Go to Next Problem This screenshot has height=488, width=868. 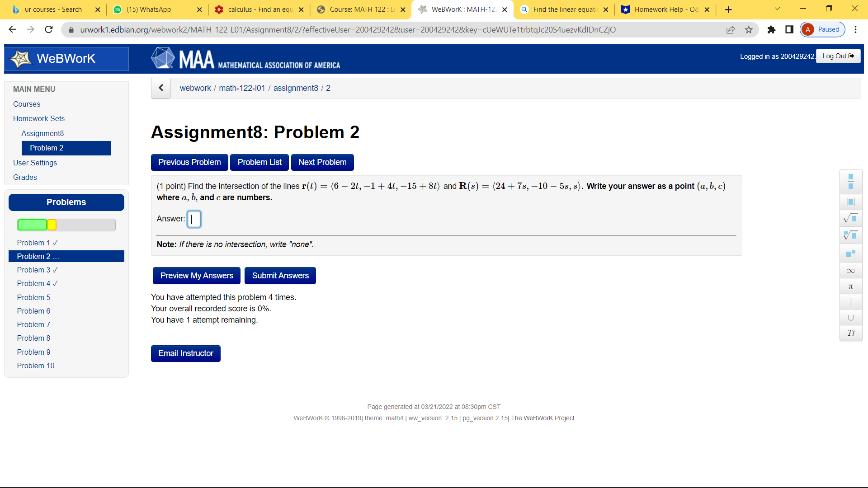(322, 162)
